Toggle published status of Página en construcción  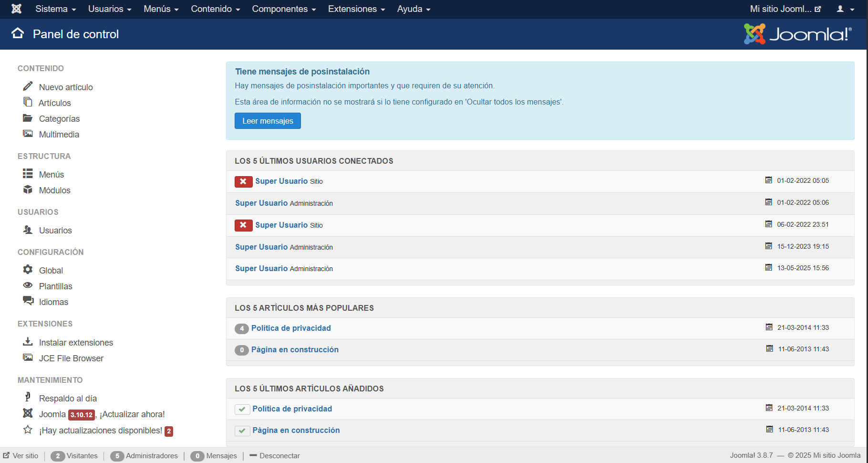tap(242, 431)
